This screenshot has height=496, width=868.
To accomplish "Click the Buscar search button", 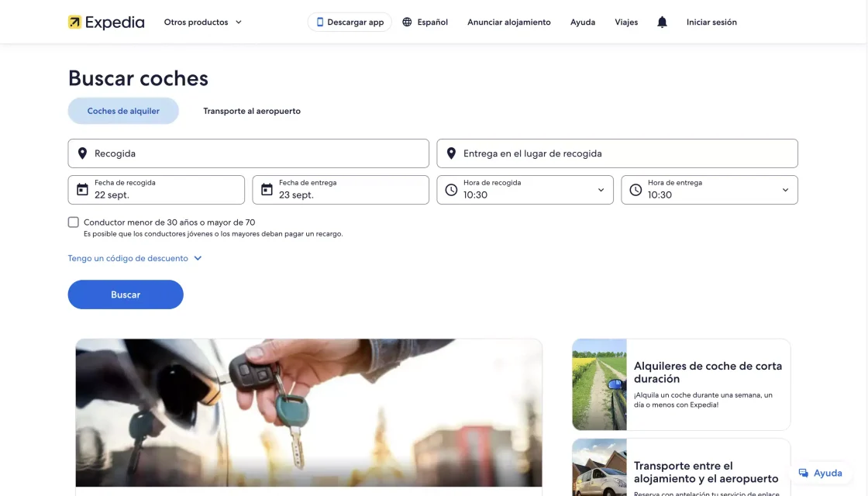I will (126, 294).
